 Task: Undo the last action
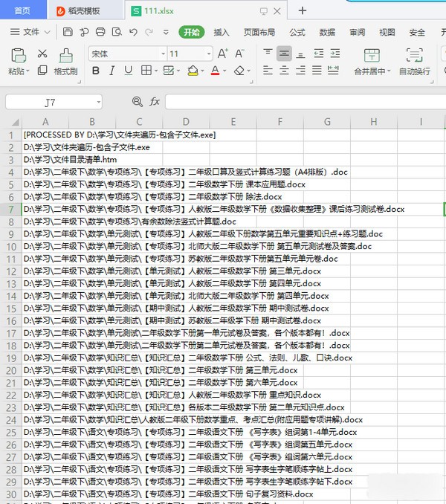(x=133, y=32)
